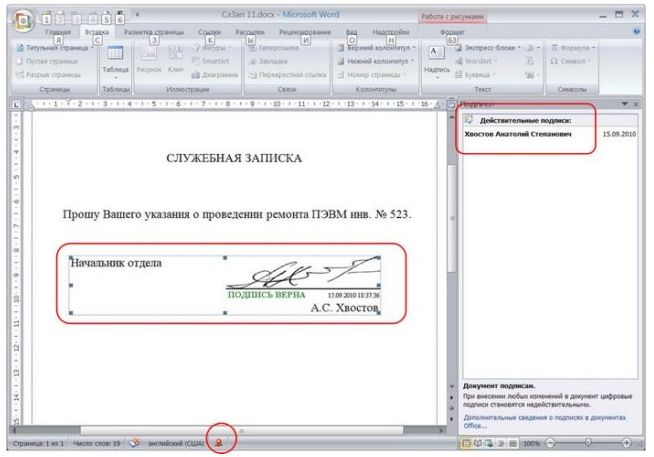654x457 pixels.
Task: Click the Действительные подписи header
Action: click(525, 121)
